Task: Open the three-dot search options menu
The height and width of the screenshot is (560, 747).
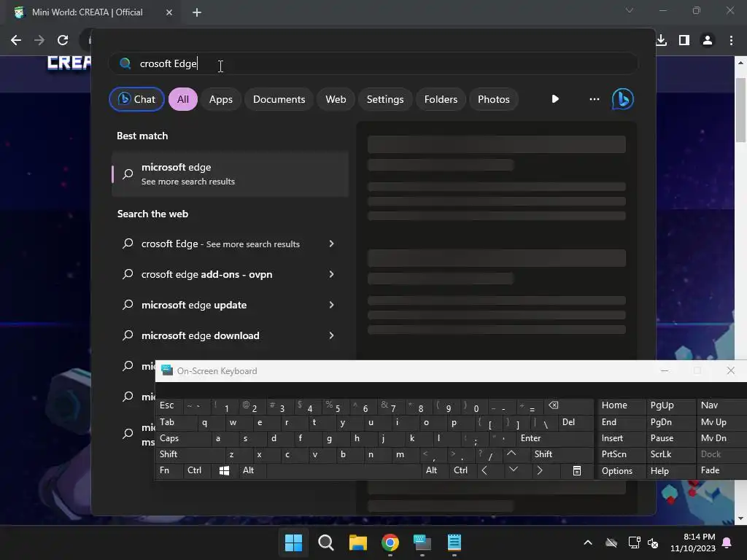Action: tap(594, 99)
